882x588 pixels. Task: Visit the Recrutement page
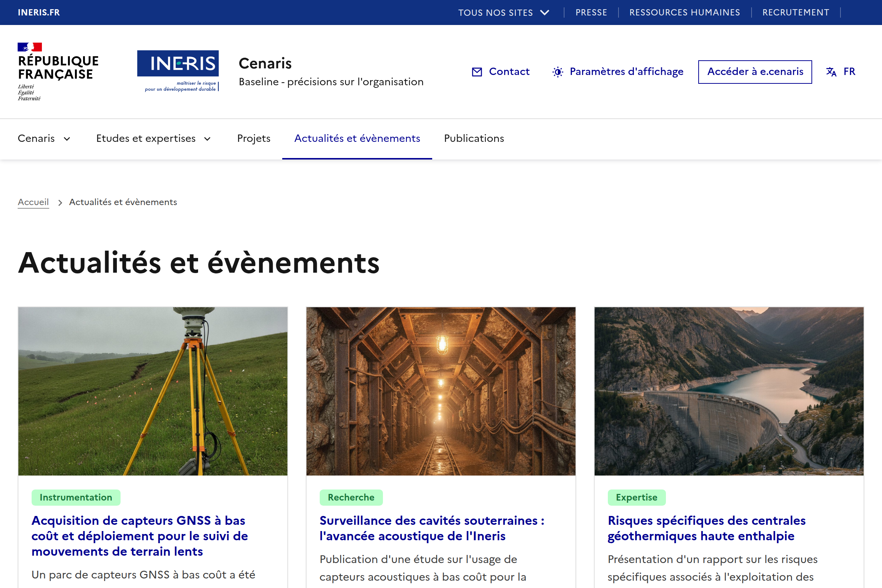pos(795,12)
